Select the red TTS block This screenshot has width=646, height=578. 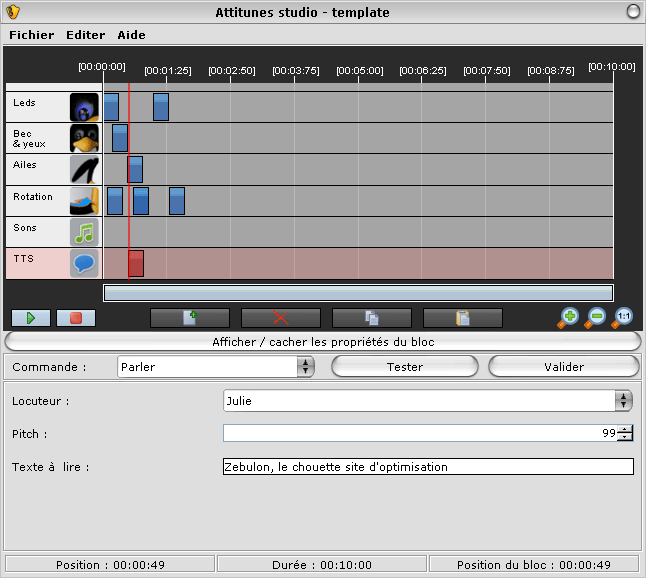136,263
